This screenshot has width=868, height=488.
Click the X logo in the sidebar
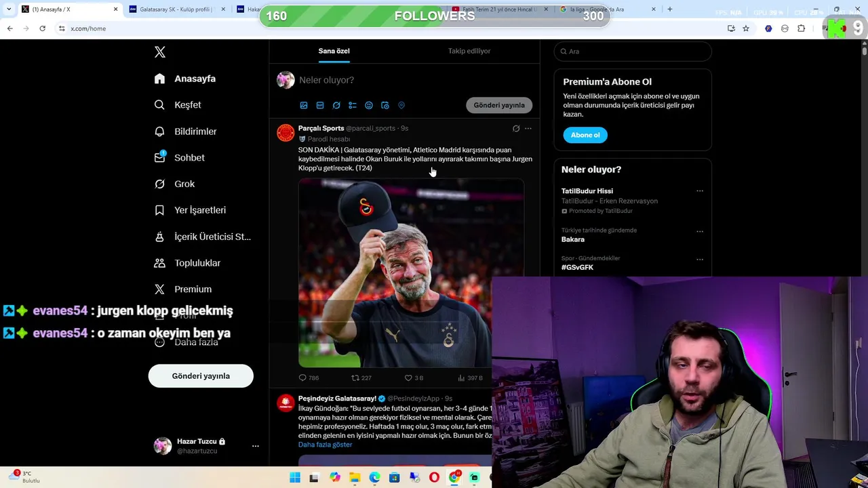point(160,52)
